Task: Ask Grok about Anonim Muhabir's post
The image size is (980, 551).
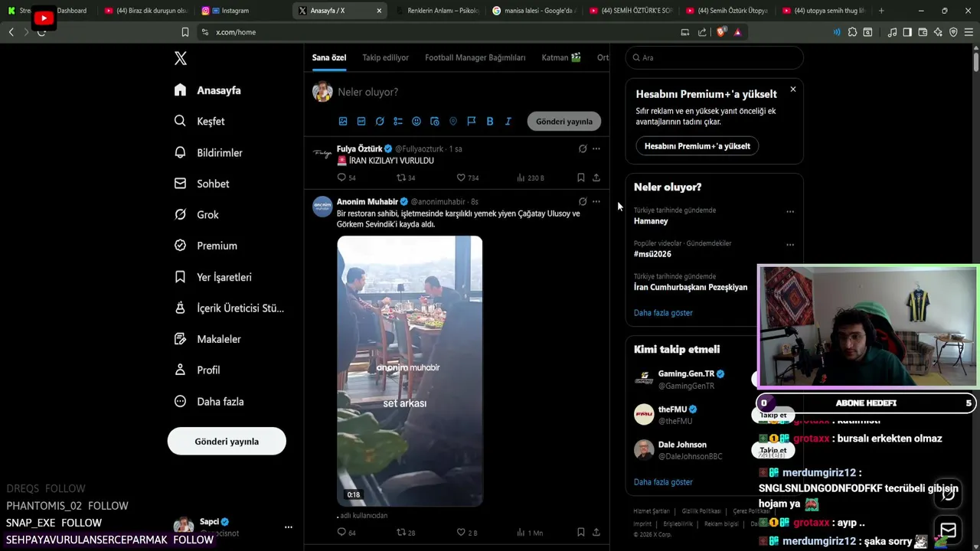Action: pyautogui.click(x=583, y=201)
